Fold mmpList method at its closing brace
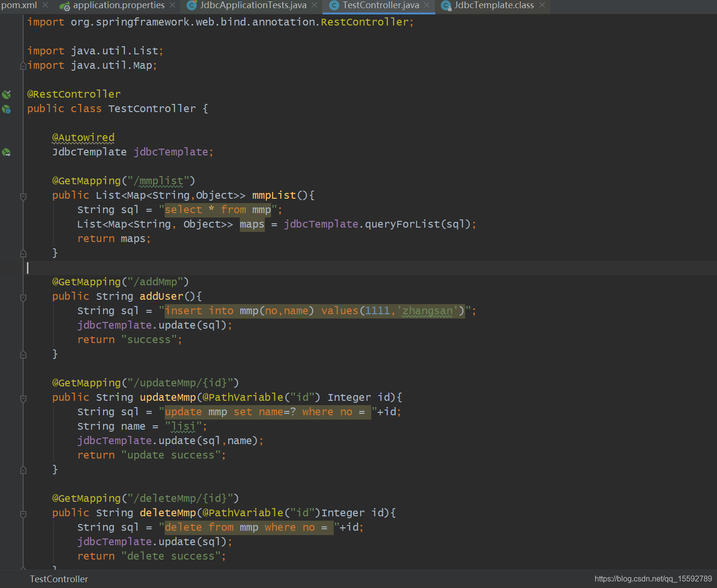The width and height of the screenshot is (717, 588). [23, 253]
